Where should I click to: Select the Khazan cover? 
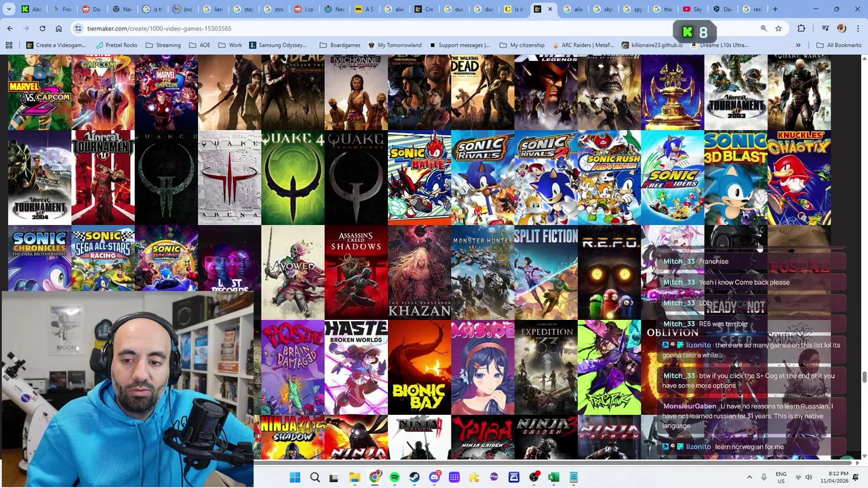pos(419,272)
